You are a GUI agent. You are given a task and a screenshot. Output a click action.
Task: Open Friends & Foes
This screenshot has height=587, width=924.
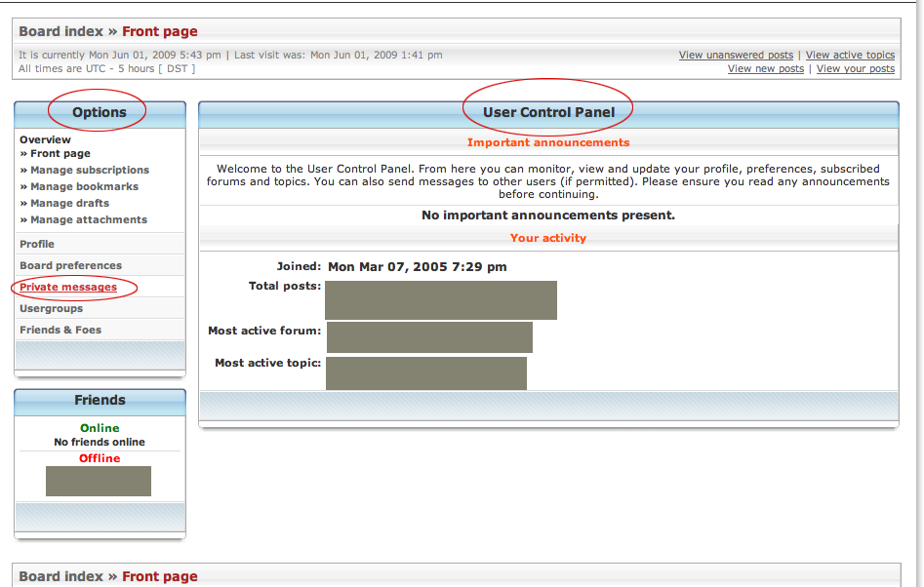(x=60, y=330)
